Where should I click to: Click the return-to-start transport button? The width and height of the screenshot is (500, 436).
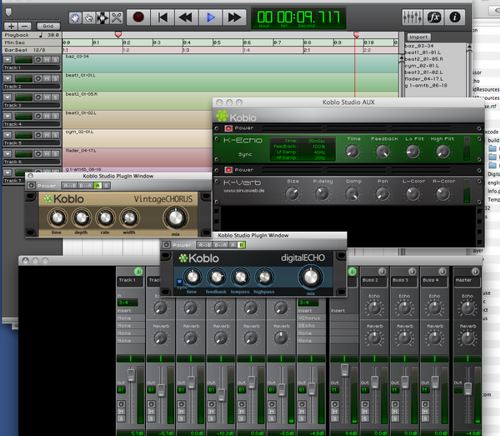162,17
